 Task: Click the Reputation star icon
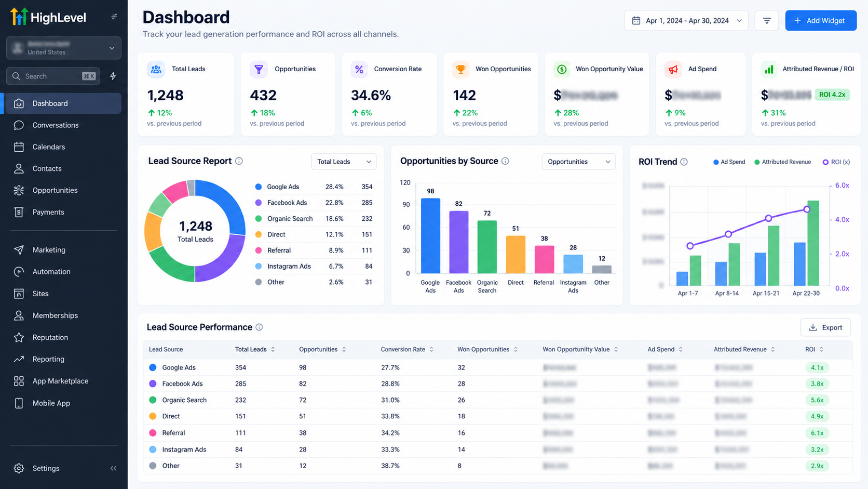19,337
